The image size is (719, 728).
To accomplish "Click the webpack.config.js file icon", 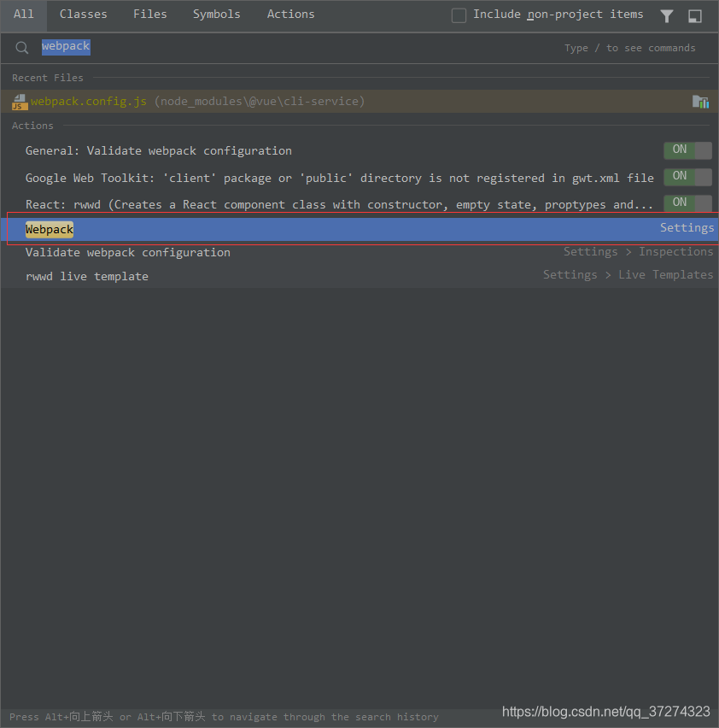I will 19,102.
